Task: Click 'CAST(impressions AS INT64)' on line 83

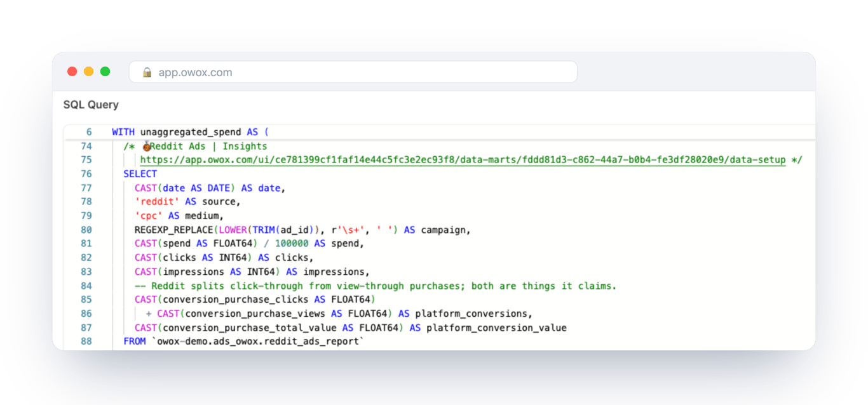Action: [207, 272]
